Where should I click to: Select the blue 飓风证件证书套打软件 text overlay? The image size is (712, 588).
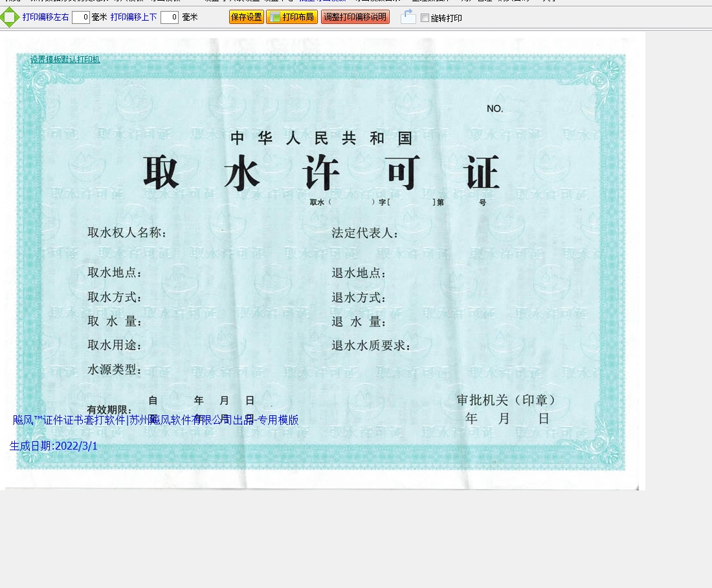pyautogui.click(x=155, y=420)
